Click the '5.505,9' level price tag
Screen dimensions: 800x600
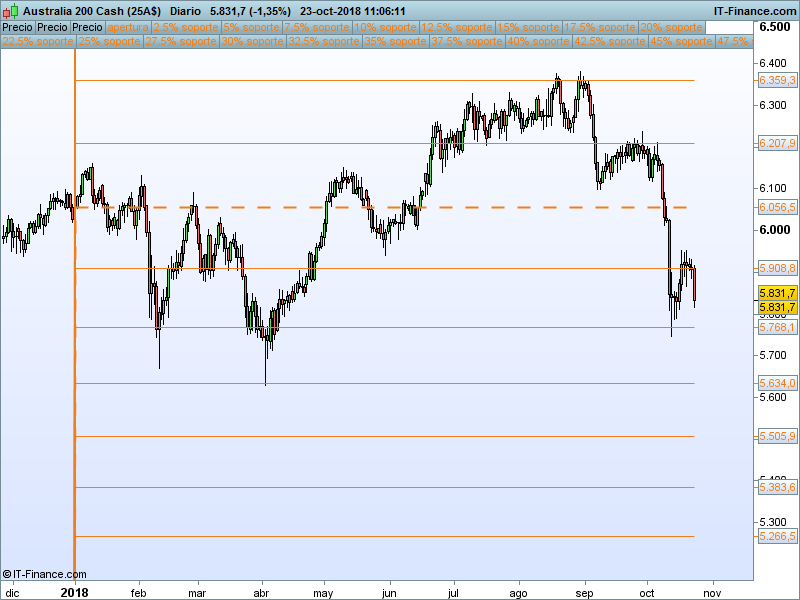pyautogui.click(x=777, y=436)
